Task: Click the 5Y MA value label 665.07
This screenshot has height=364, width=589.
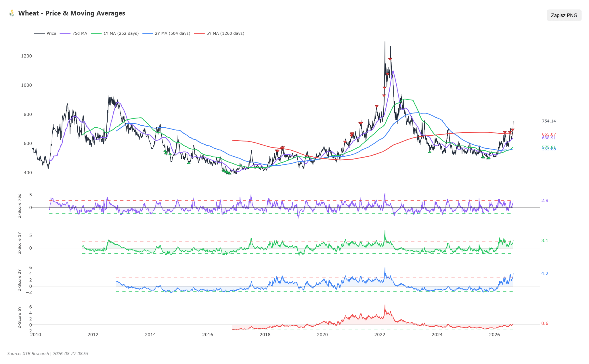Action: [549, 134]
